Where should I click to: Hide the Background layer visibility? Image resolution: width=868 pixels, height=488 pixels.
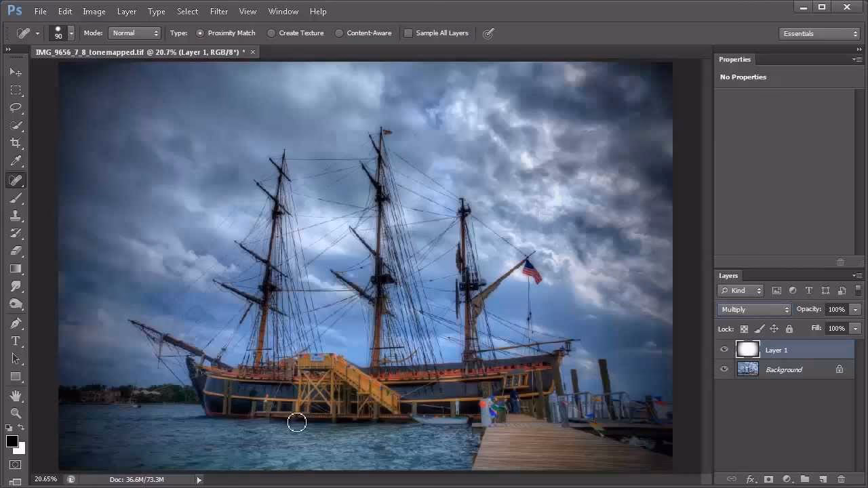(724, 369)
